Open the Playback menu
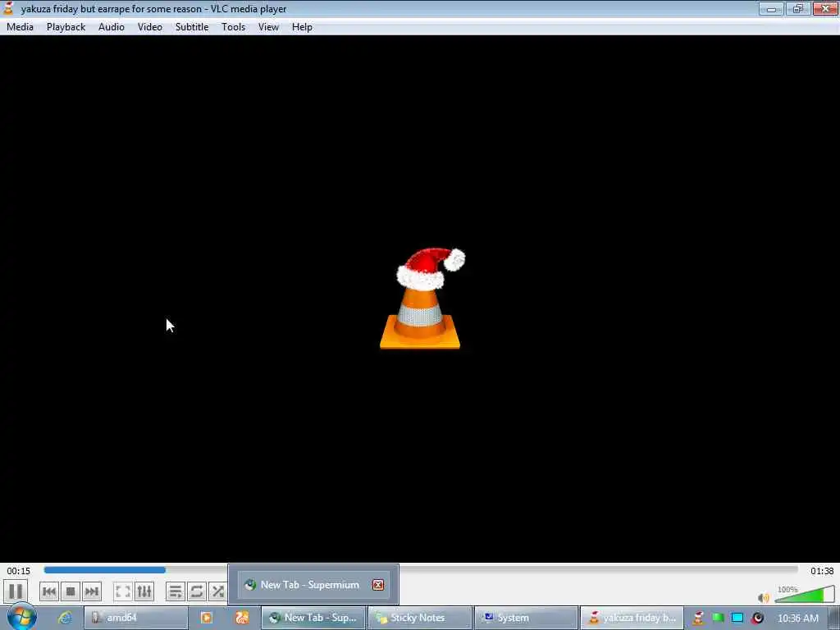 click(66, 27)
